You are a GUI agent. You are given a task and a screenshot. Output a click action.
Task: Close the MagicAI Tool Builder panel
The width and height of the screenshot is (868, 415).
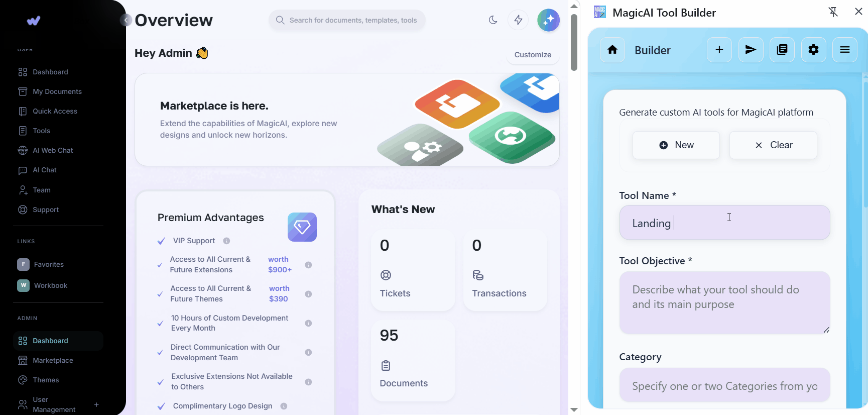point(858,12)
